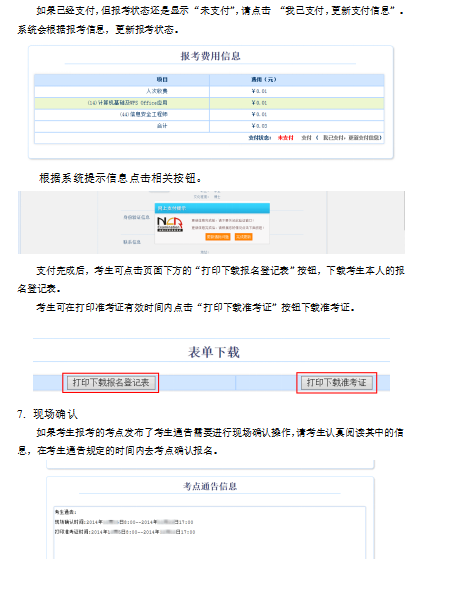This screenshot has height=604, width=453.
Task: Click 我已支付，更新支付信息 link
Action: (351, 138)
